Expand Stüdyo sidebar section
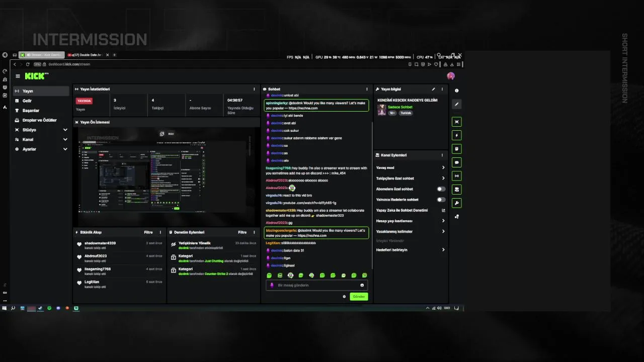Image resolution: width=644 pixels, height=362 pixels. click(x=41, y=130)
